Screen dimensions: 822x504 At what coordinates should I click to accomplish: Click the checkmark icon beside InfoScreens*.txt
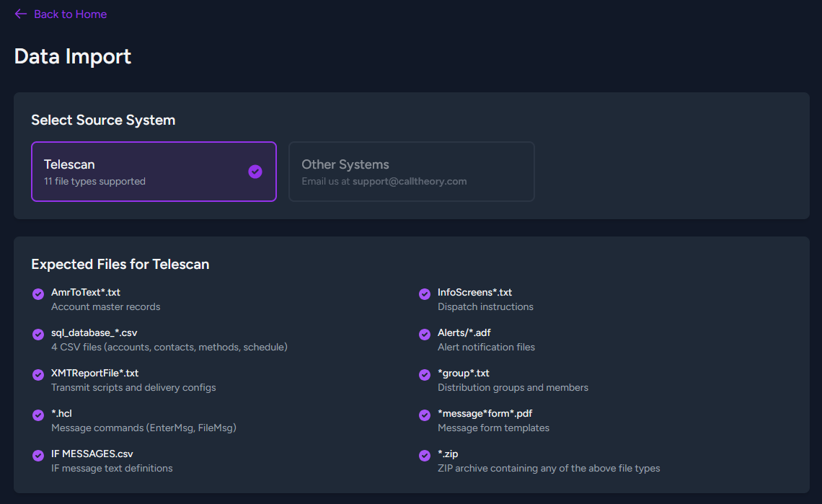[x=425, y=293]
